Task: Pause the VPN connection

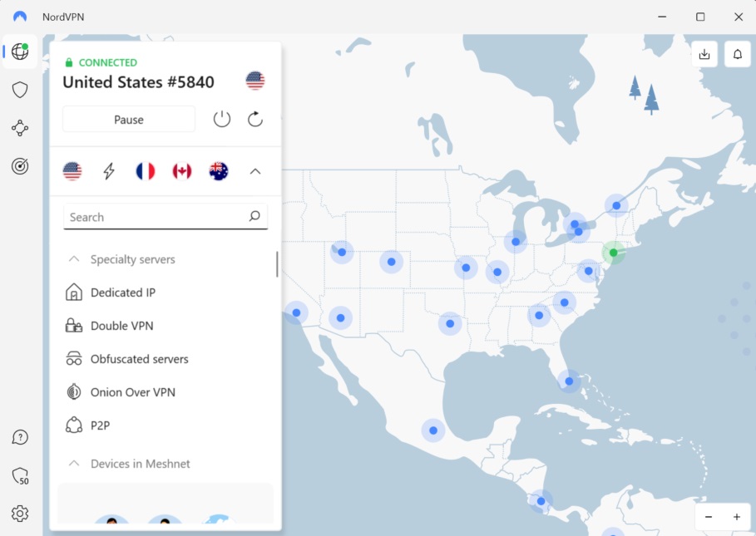Action: coord(128,119)
